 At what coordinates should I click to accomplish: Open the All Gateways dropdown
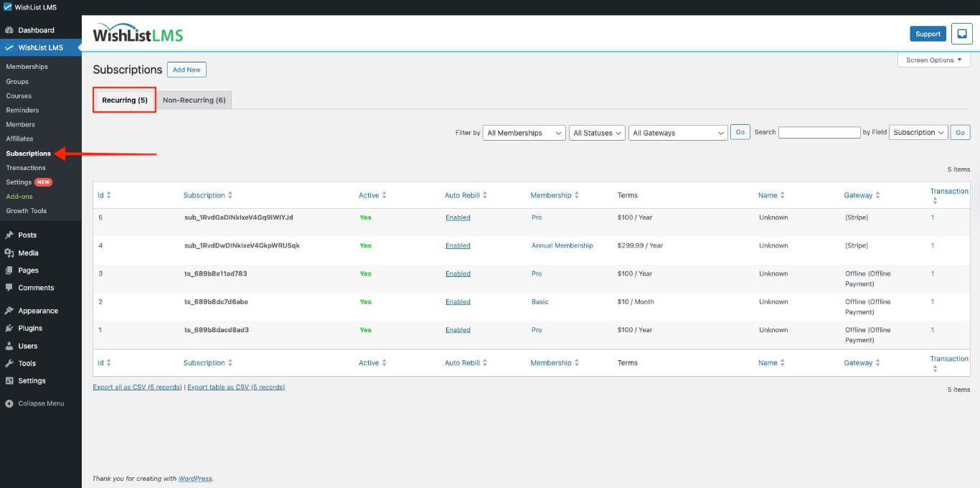pyautogui.click(x=677, y=132)
